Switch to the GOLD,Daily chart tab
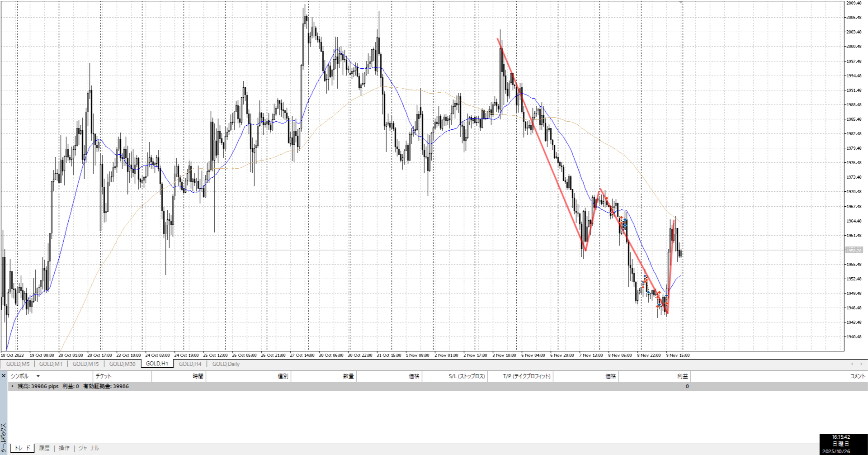The height and width of the screenshot is (455, 868). (x=226, y=364)
